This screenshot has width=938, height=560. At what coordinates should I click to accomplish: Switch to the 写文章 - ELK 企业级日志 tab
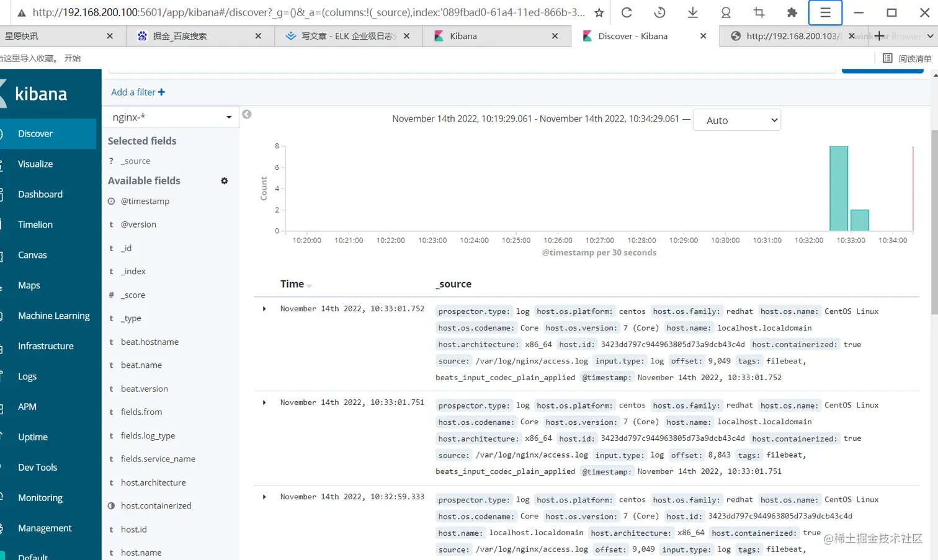coord(347,36)
